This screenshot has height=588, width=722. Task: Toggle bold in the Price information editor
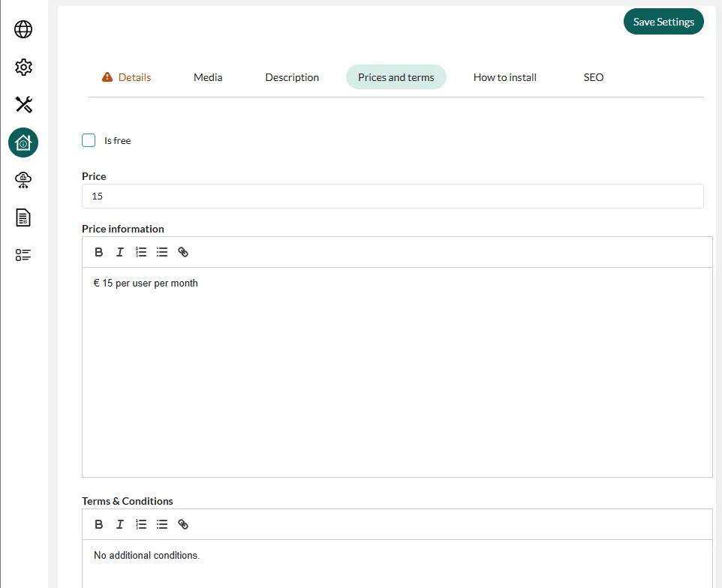tap(99, 253)
